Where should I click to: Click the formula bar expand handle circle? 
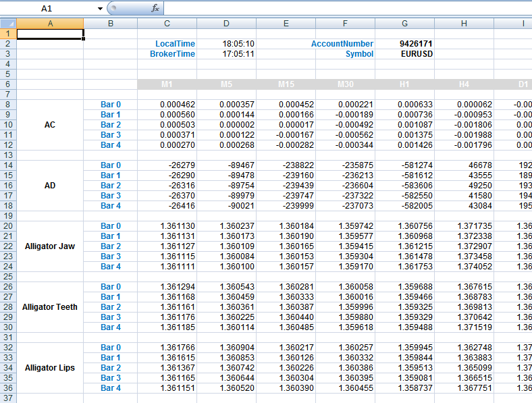pos(113,8)
